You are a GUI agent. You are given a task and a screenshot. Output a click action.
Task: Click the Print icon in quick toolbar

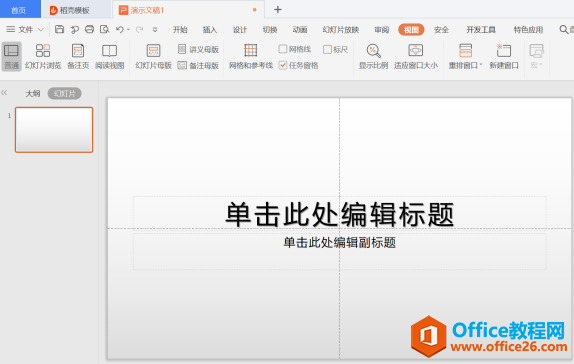pos(89,29)
